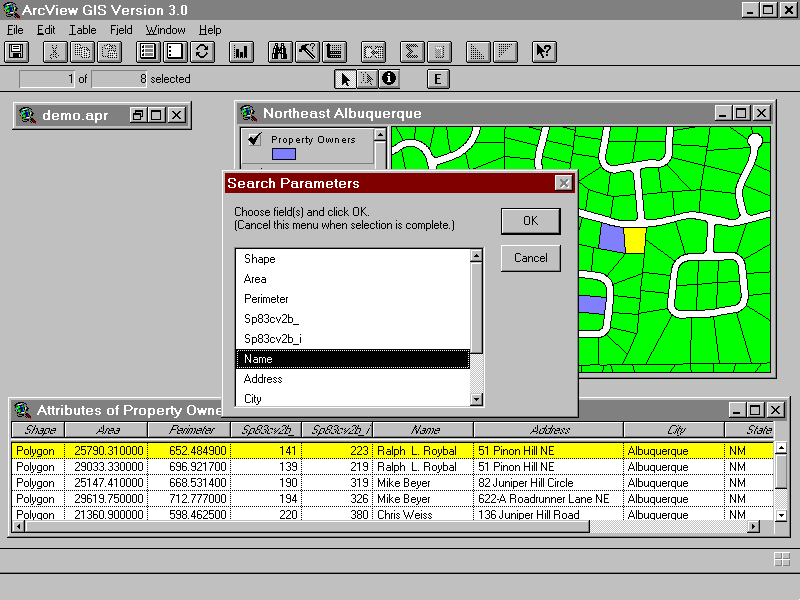The image size is (800, 600).
Task: Open the Calculate field icon
Action: (439, 52)
